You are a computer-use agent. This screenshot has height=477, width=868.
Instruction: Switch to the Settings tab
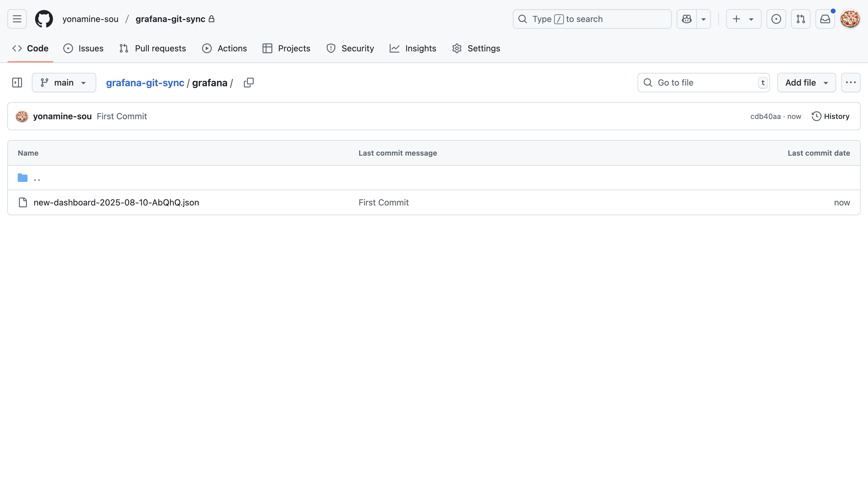pos(476,48)
